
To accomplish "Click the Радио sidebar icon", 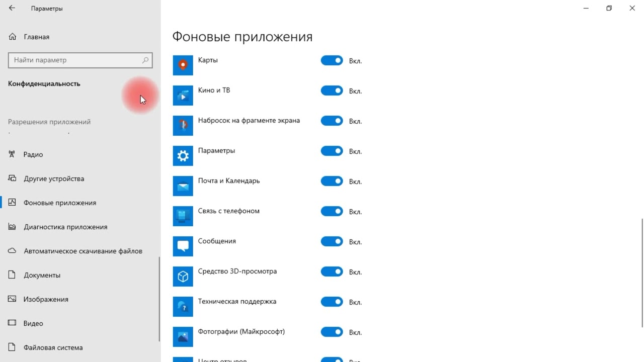I will [x=13, y=154].
